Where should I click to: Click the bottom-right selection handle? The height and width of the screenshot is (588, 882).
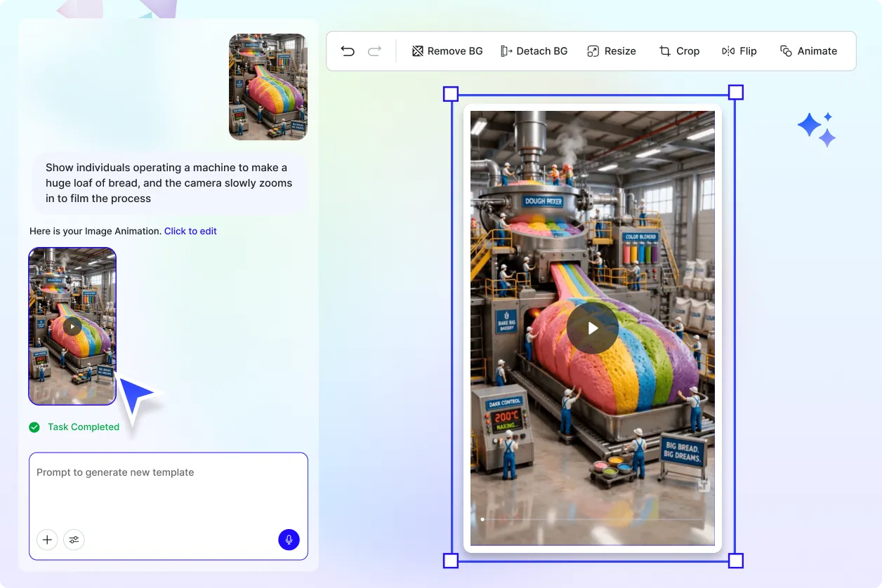click(735, 561)
